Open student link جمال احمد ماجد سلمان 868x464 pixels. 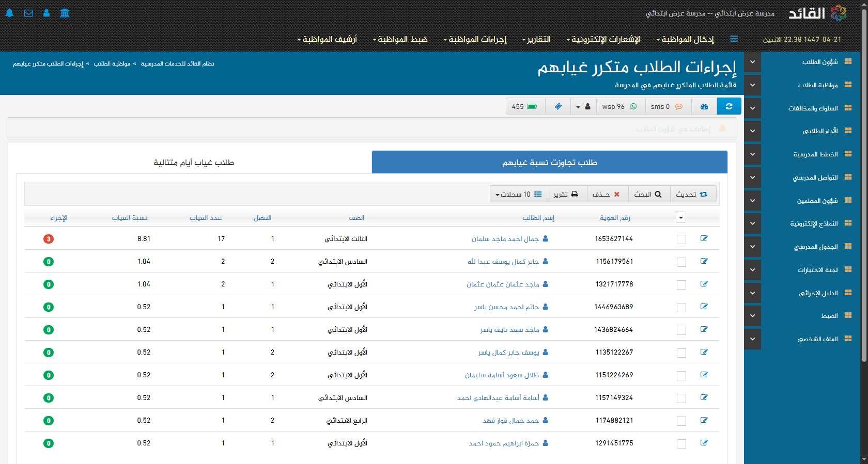click(x=505, y=239)
